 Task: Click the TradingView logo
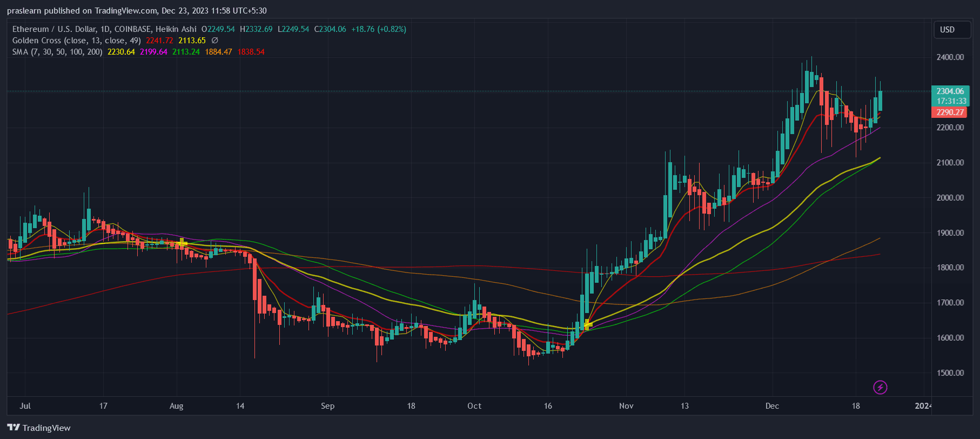pos(14,428)
